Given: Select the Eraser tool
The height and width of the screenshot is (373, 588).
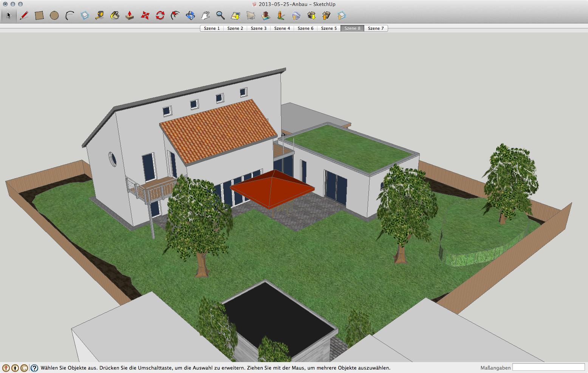Looking at the screenshot, I should point(85,15).
